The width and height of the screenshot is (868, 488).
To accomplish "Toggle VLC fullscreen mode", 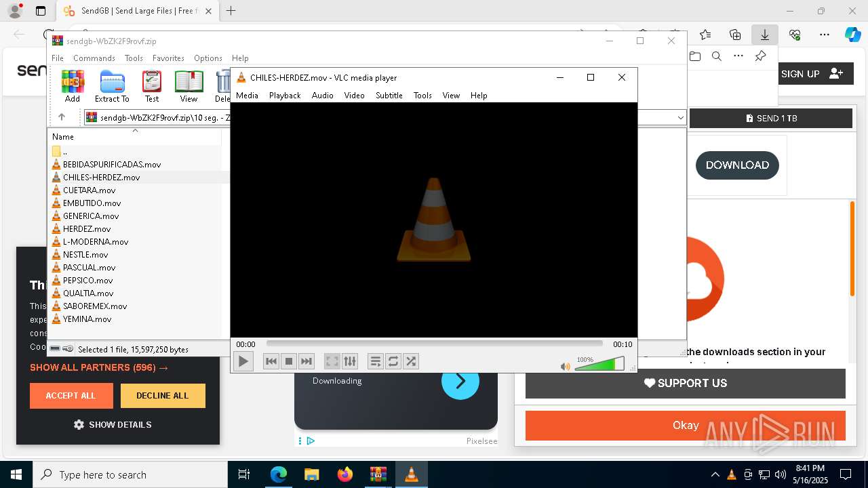I will click(x=332, y=361).
